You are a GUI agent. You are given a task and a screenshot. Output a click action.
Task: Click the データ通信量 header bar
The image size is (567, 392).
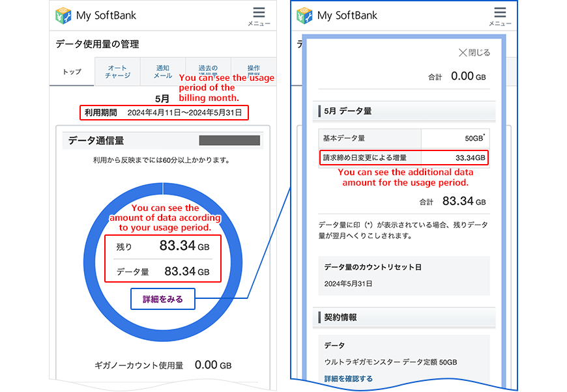(x=163, y=141)
